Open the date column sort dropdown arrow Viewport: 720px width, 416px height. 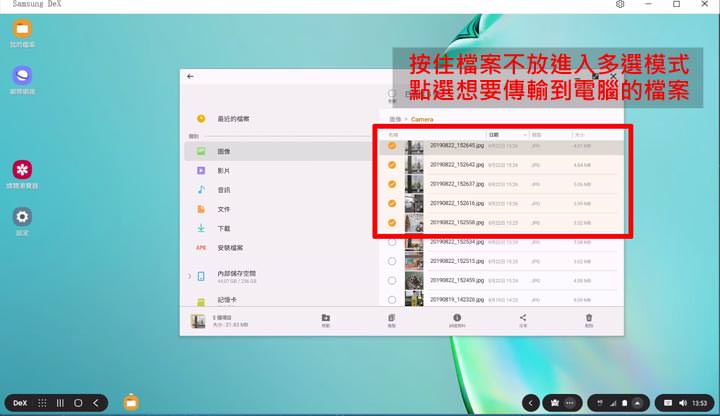525,135
